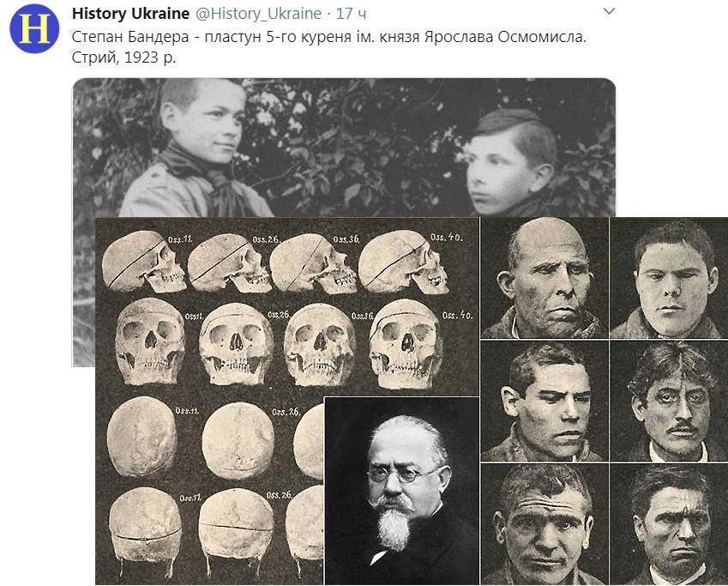This screenshot has height=586, width=728.
Task: Select the side-view skull labeled Oss.26
Action: 229,263
